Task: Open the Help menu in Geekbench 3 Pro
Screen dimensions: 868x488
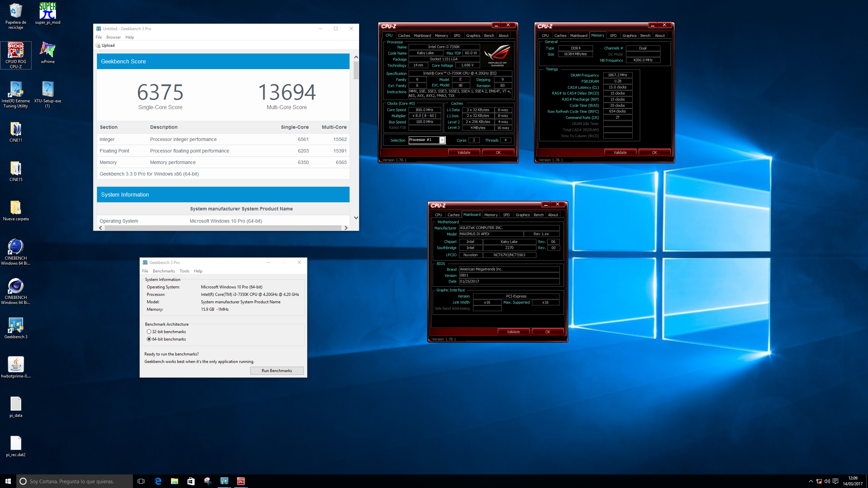Action: (198, 271)
